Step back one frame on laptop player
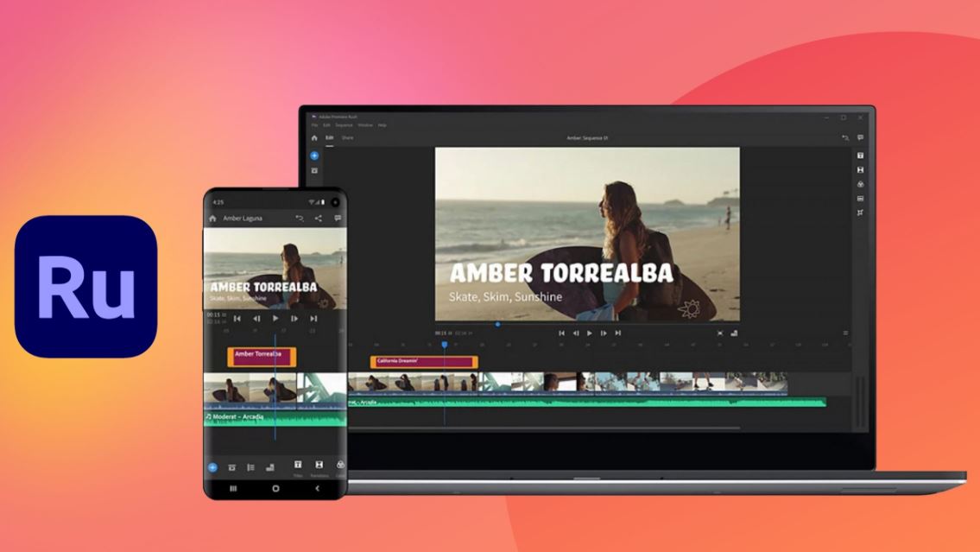 point(576,333)
